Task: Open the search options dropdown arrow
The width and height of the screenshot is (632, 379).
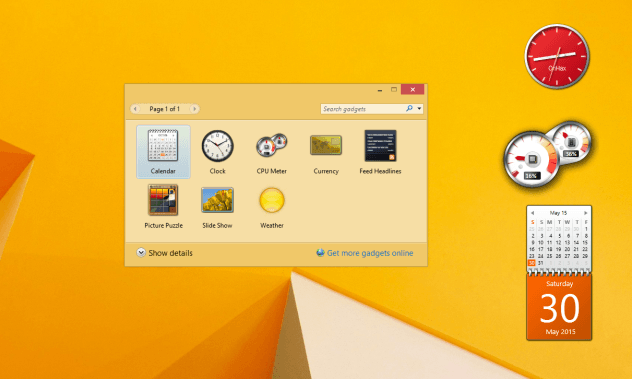Action: (419, 109)
